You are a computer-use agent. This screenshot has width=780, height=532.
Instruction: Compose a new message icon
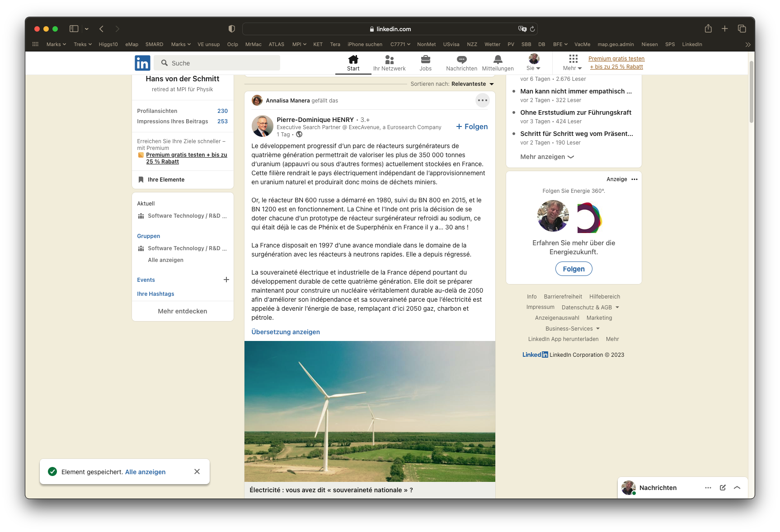[723, 488]
